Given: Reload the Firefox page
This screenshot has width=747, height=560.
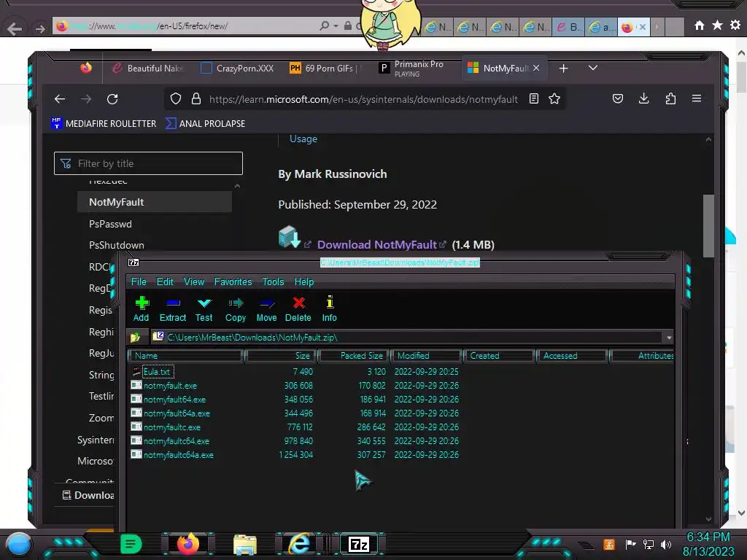Looking at the screenshot, I should [112, 99].
